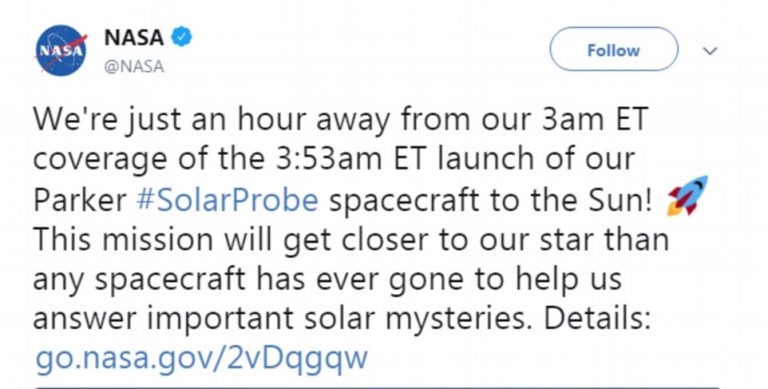The image size is (768, 389).
Task: Click the @NASA handle
Action: tap(134, 66)
